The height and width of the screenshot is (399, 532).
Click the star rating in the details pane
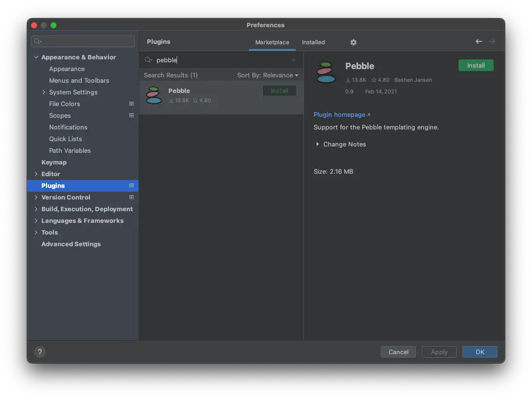[380, 80]
